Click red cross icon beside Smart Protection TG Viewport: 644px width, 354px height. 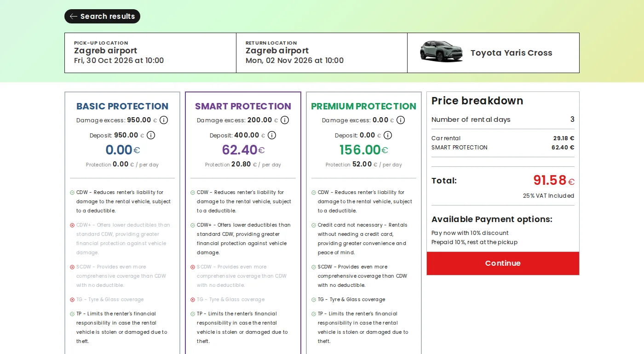193,300
